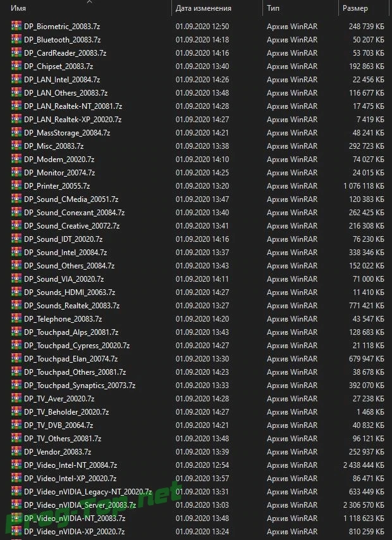392x540 pixels.
Task: Select the icon of DP_Sounds_HDMI_20063.7z
Action: click(16, 292)
